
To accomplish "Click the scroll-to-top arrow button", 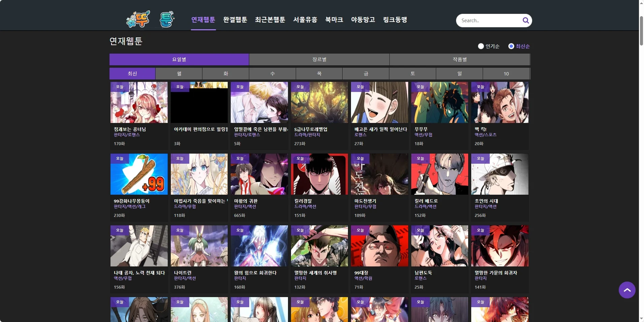I will (627, 290).
